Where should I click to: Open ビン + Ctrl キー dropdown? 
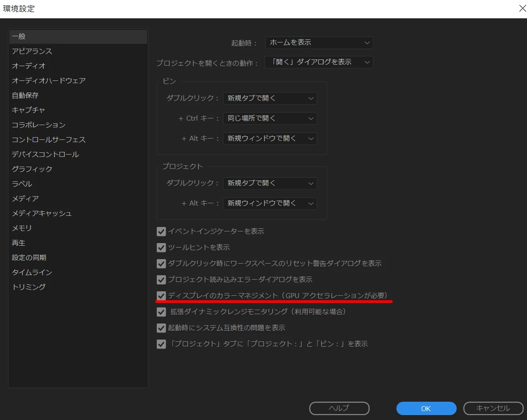pos(270,118)
